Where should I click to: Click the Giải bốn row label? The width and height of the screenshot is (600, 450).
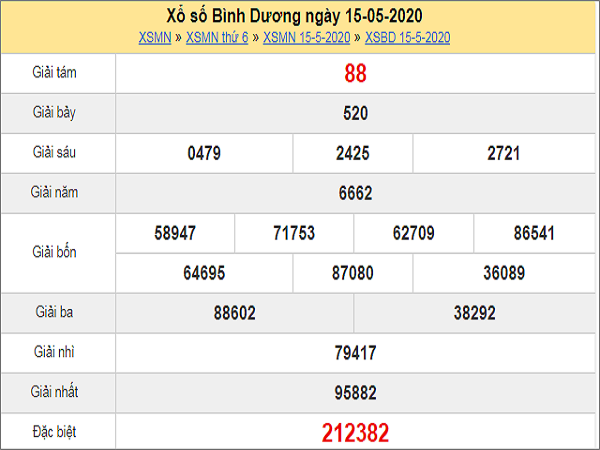54,252
